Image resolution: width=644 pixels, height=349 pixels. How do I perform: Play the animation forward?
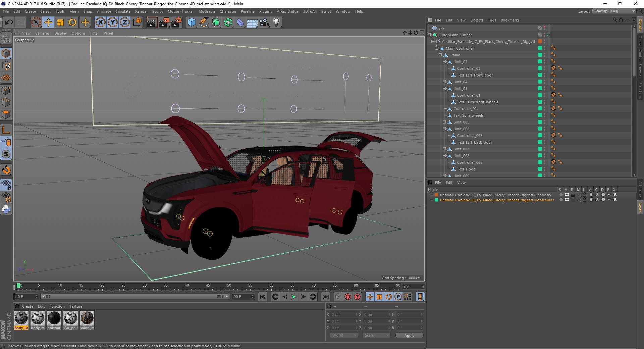pos(294,297)
